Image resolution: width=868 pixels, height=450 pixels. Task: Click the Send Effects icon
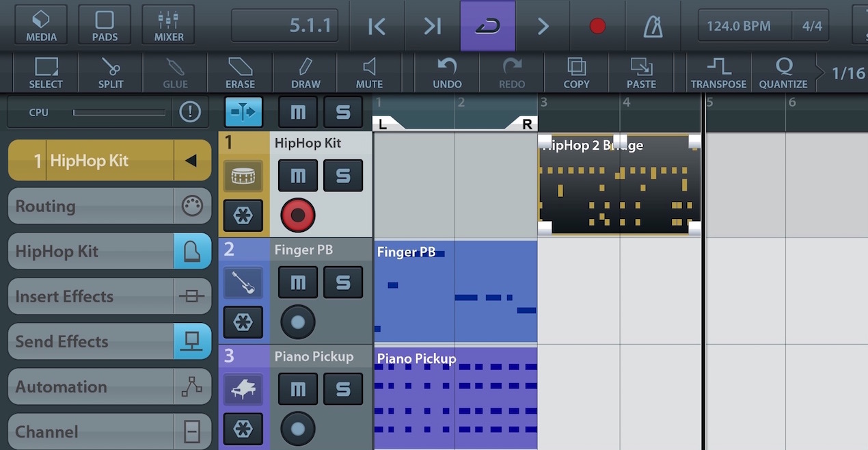(192, 341)
